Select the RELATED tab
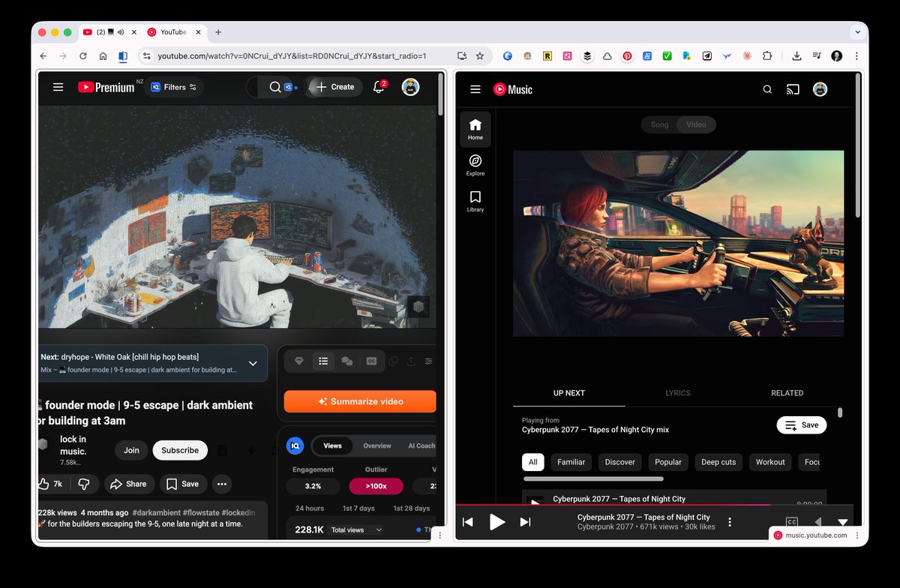 pyautogui.click(x=787, y=393)
